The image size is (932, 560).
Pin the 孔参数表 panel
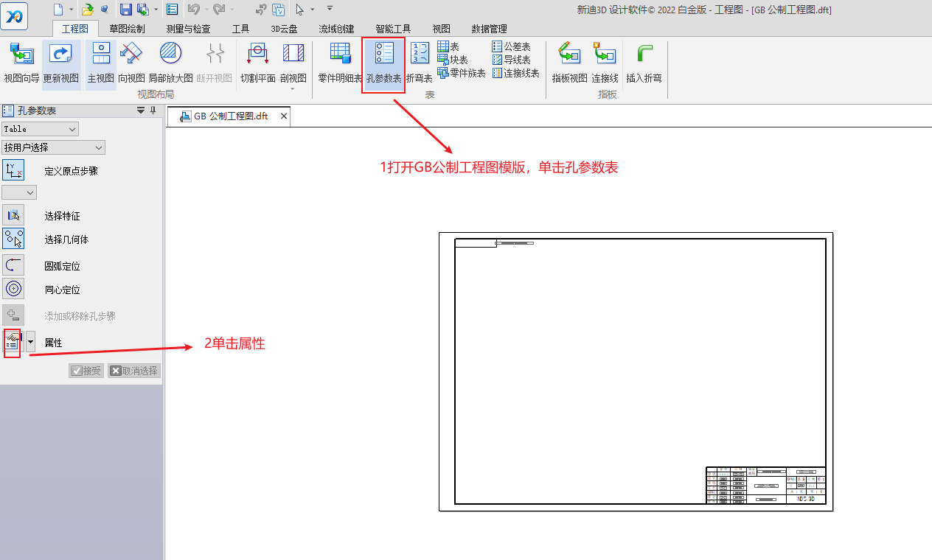click(x=153, y=111)
